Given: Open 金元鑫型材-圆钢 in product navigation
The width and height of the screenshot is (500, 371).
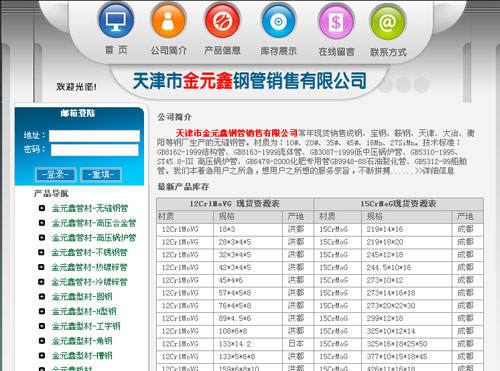Looking at the screenshot, I should pyautogui.click(x=82, y=297).
